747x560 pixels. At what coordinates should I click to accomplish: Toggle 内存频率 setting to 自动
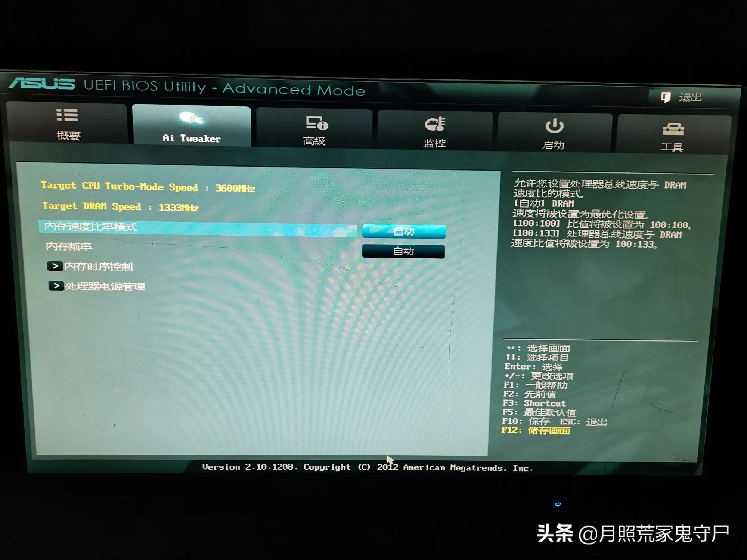[402, 250]
